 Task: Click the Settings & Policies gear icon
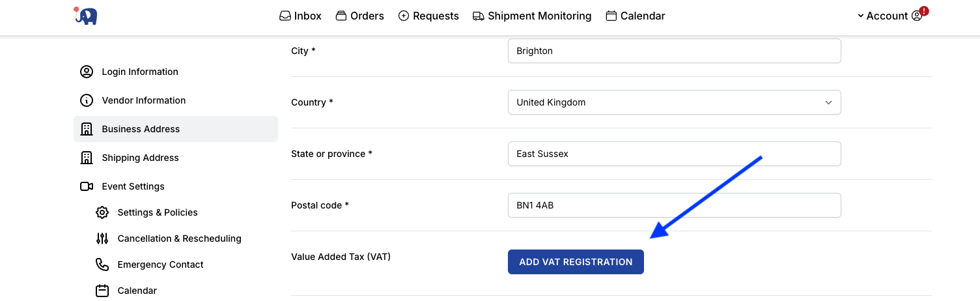click(102, 212)
